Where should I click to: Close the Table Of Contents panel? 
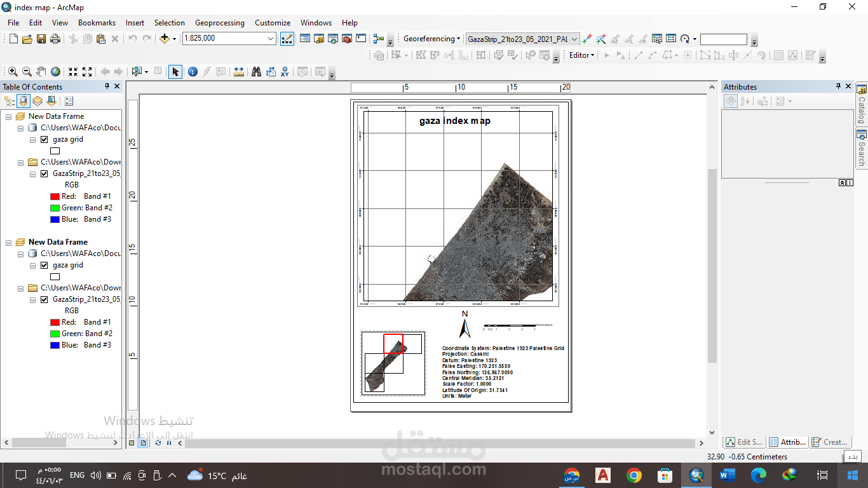(117, 86)
